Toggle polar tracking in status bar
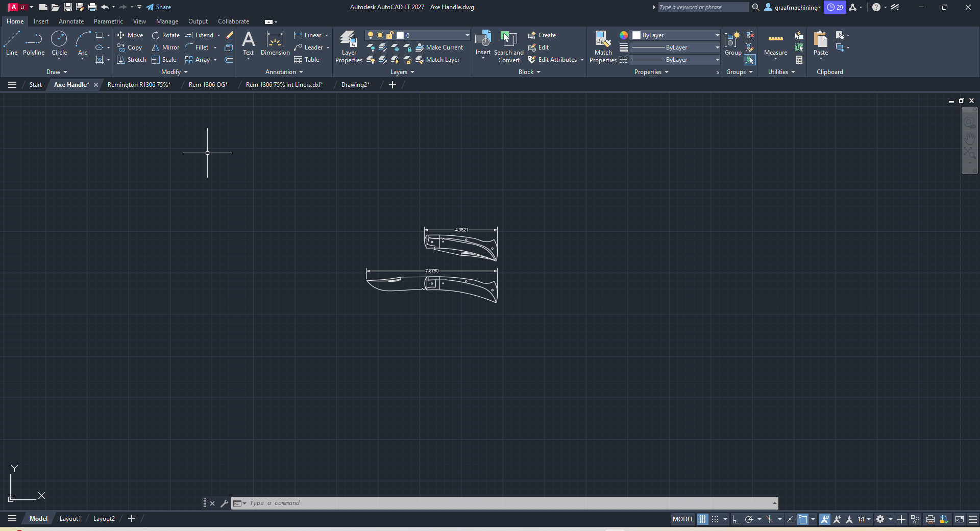This screenshot has height=531, width=980. 749,519
